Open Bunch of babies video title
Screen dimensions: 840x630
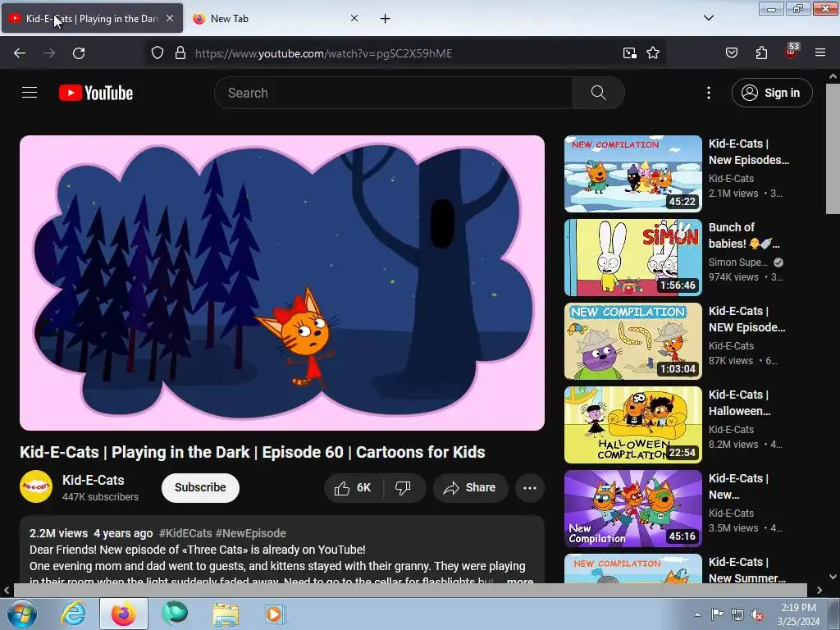tap(744, 235)
